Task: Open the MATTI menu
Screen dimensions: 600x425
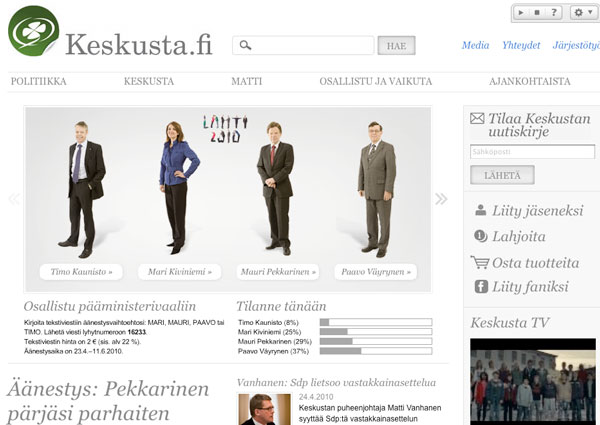Action: (247, 81)
